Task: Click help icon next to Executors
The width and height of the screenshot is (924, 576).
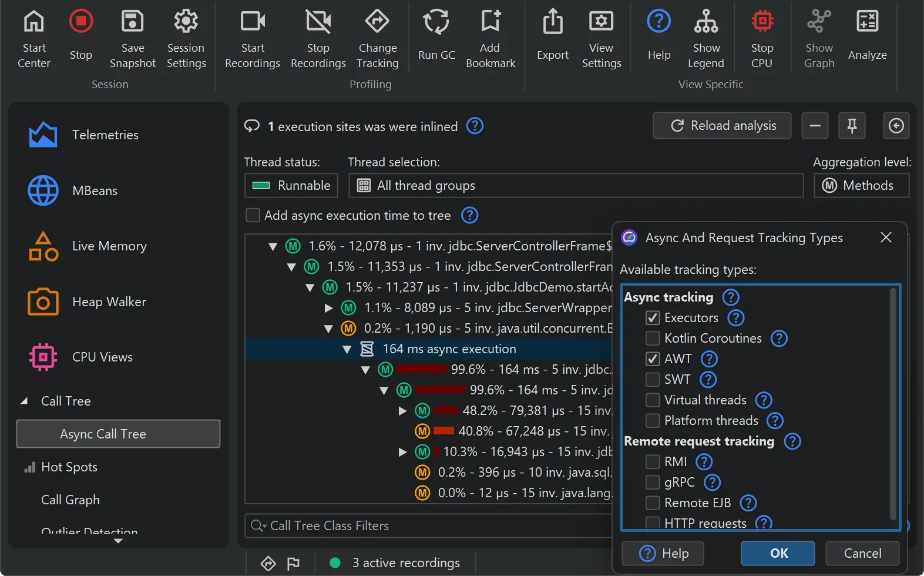Action: (736, 318)
